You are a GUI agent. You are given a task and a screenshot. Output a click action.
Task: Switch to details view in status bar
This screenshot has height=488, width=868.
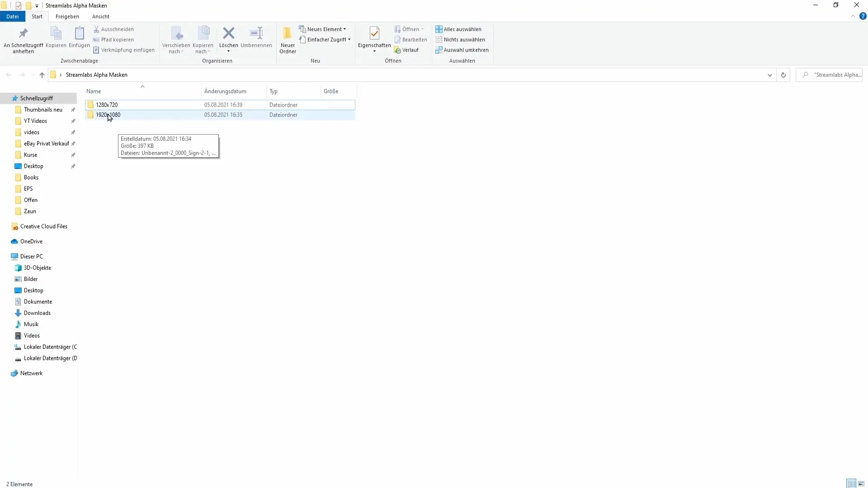pos(851,484)
